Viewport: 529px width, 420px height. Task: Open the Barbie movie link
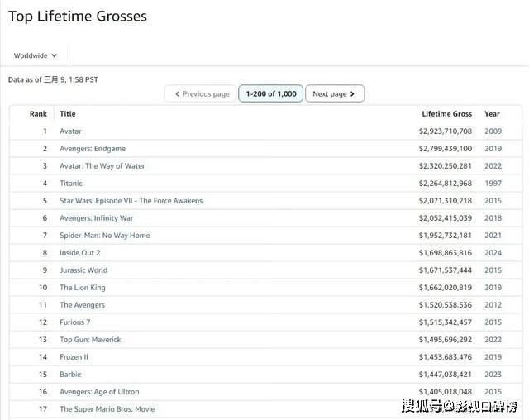[x=70, y=375]
